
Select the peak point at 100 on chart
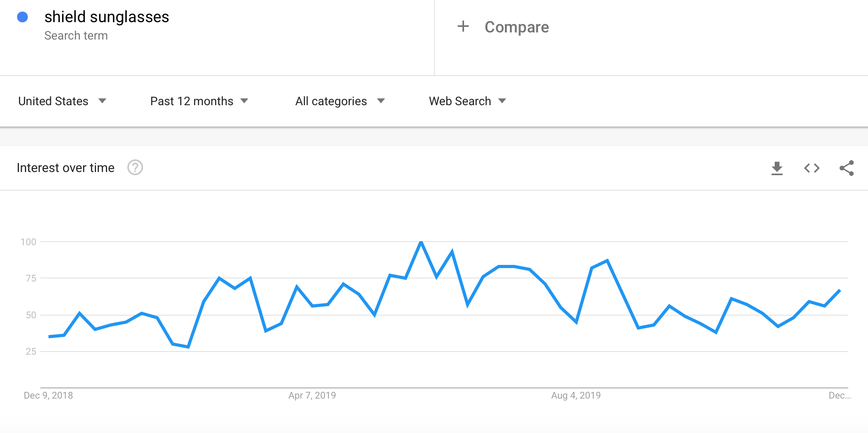coord(421,242)
